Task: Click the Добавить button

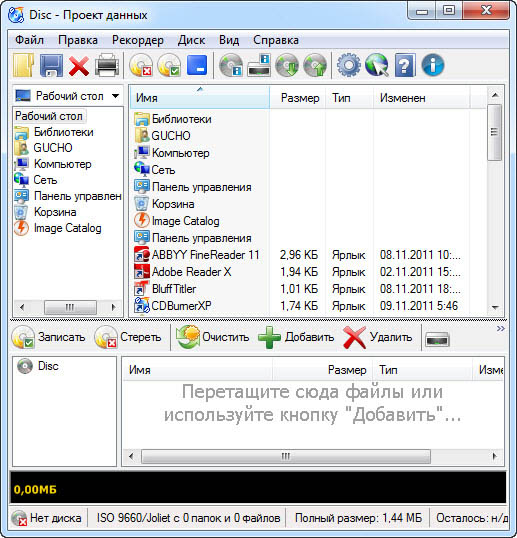Action: pyautogui.click(x=296, y=337)
